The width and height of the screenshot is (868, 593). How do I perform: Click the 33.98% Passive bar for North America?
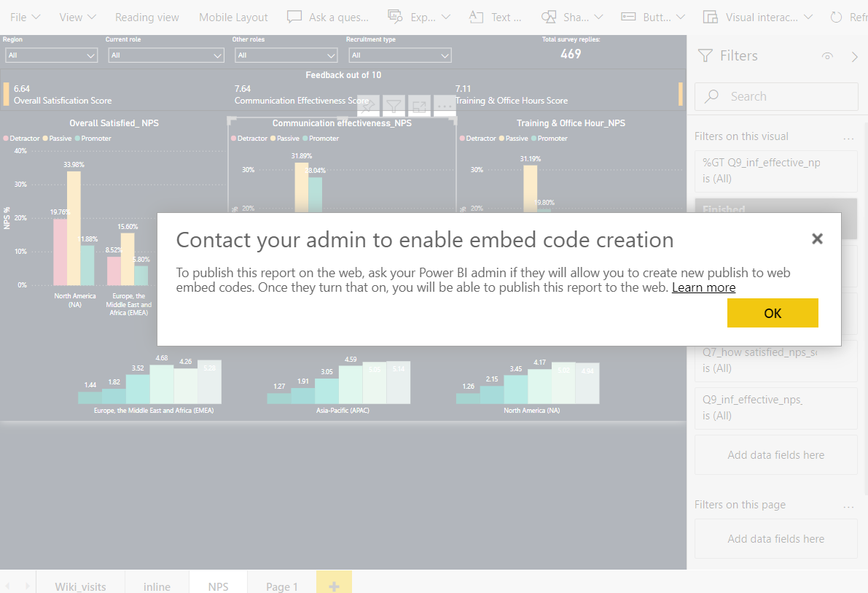click(x=74, y=228)
